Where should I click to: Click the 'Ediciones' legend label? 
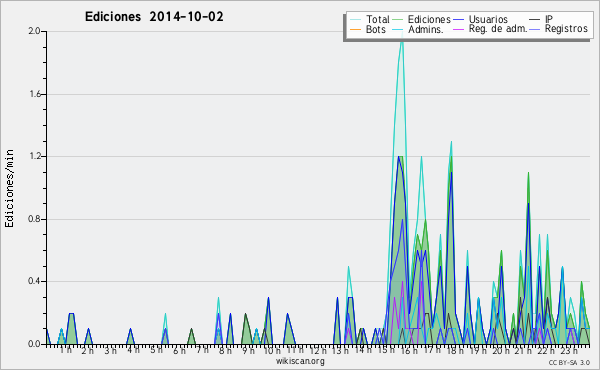pyautogui.click(x=429, y=19)
